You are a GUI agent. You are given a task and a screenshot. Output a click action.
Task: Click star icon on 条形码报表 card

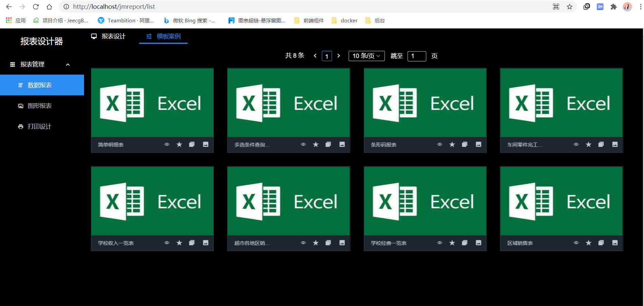[x=452, y=145]
